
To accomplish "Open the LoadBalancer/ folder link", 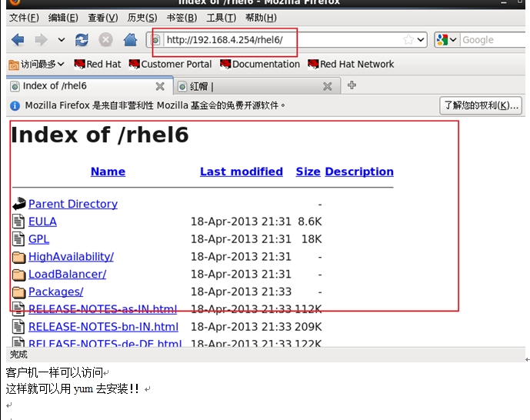I will click(67, 275).
